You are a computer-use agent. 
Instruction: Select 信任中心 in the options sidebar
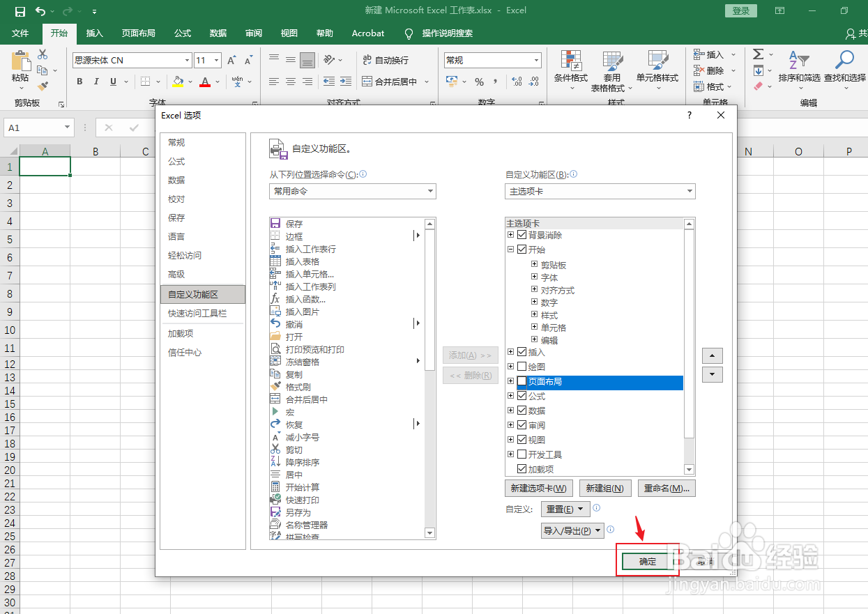click(x=203, y=353)
